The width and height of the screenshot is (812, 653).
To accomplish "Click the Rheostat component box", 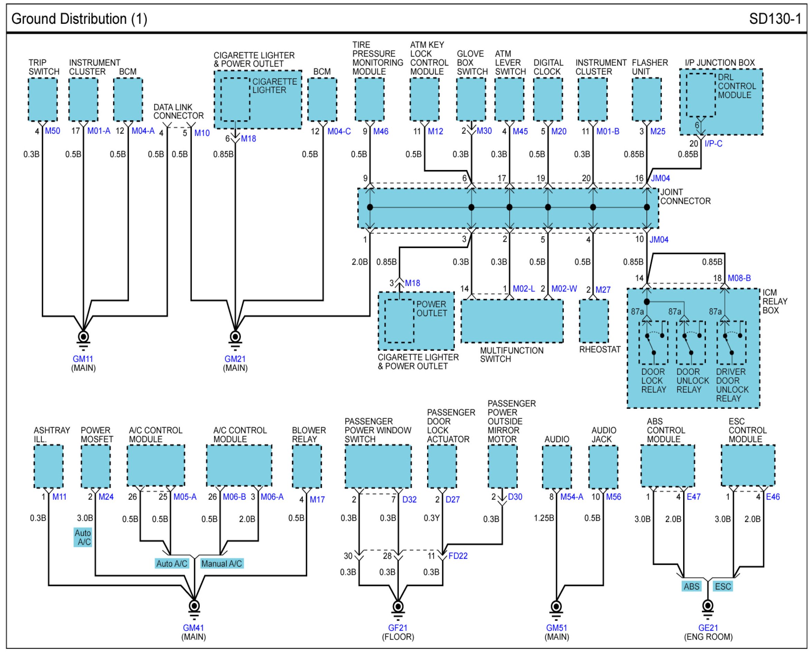I will pyautogui.click(x=594, y=321).
